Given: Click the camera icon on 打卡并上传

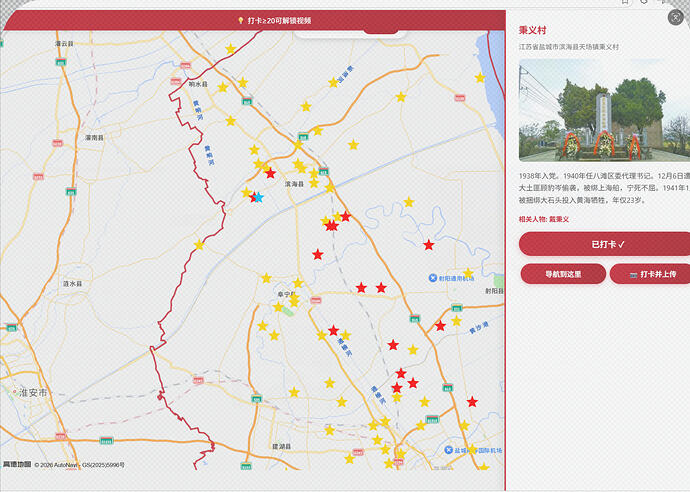Looking at the screenshot, I should click(634, 275).
